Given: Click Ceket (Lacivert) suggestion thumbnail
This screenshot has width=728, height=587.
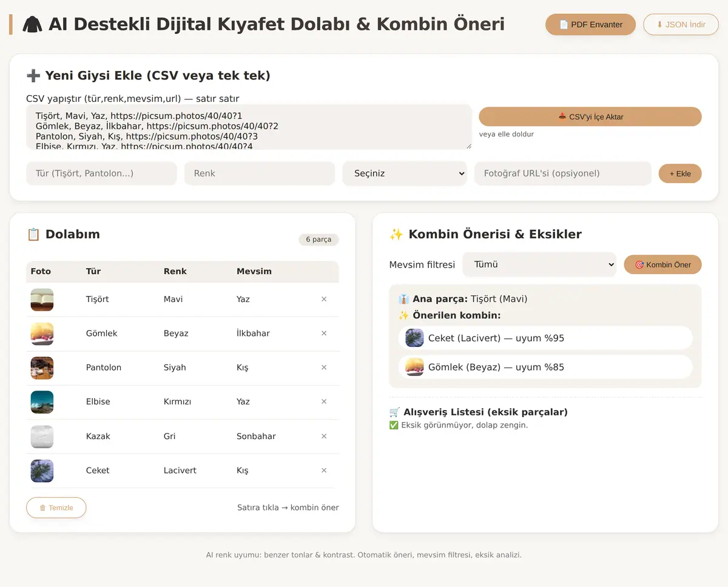Looking at the screenshot, I should pyautogui.click(x=414, y=338).
